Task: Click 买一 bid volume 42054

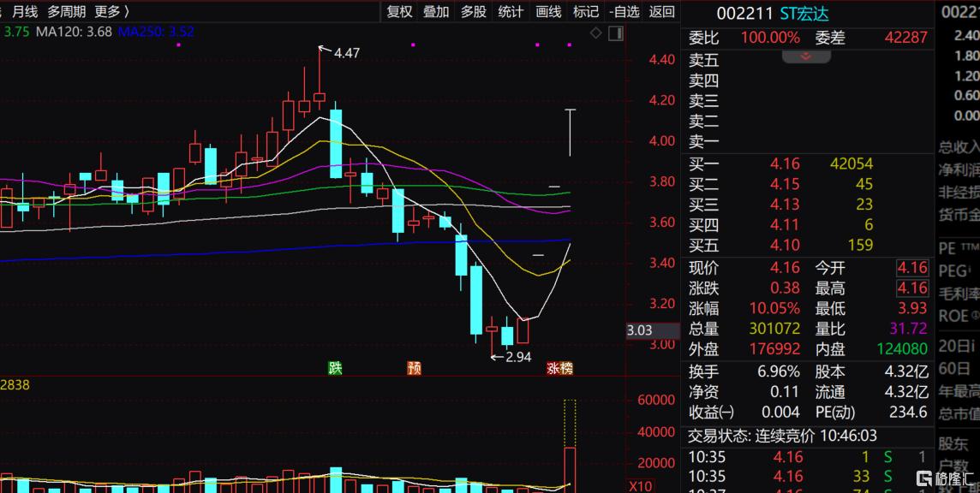Action: pos(852,164)
